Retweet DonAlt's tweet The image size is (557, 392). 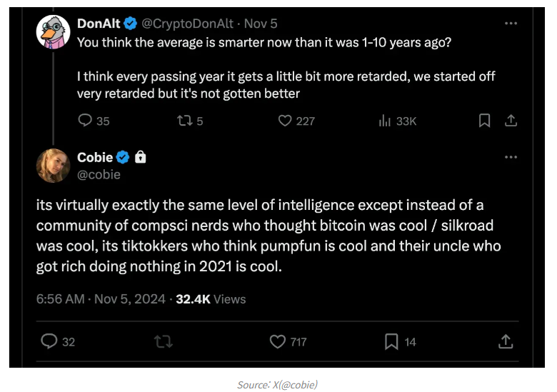click(183, 121)
